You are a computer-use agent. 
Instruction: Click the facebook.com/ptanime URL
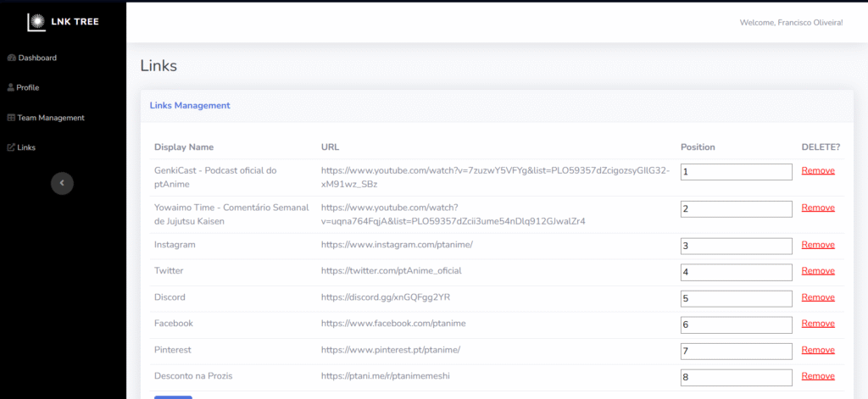point(393,324)
